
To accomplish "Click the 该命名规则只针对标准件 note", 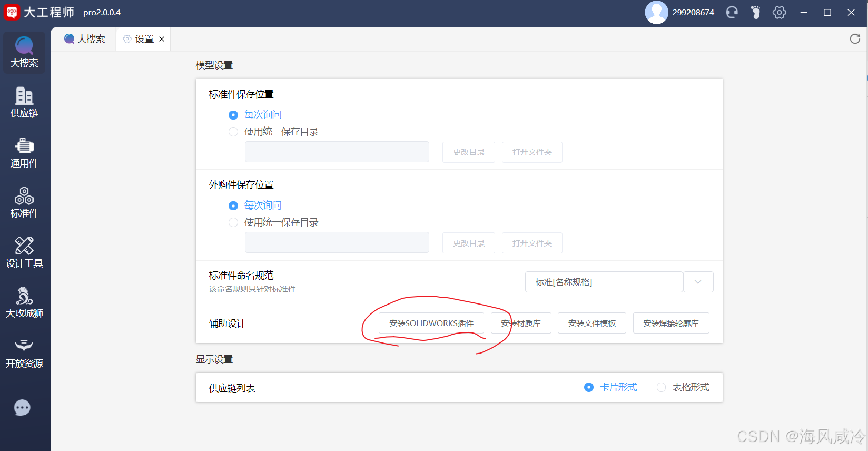I will [252, 289].
